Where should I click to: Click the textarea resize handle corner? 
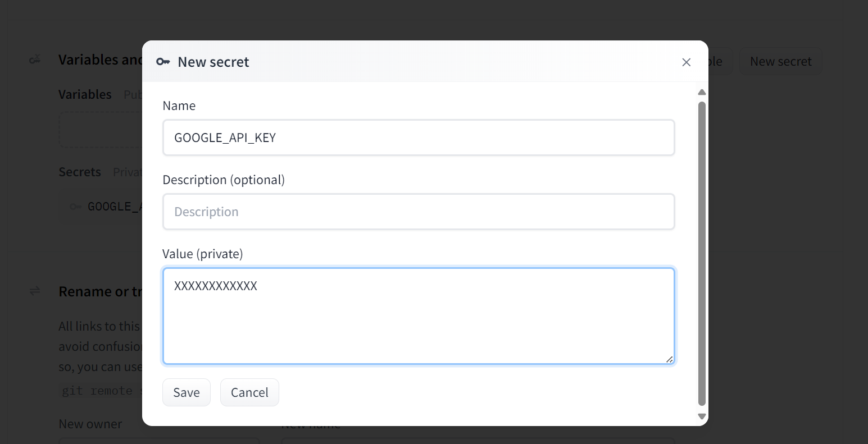(x=669, y=359)
